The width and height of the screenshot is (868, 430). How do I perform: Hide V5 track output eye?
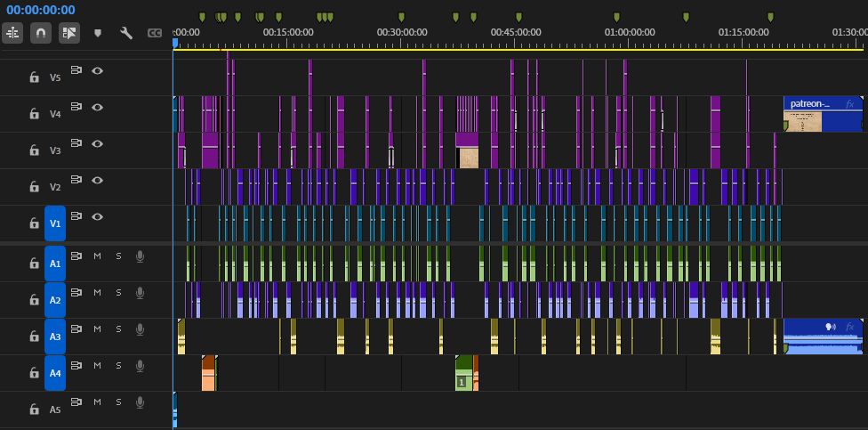(x=98, y=70)
